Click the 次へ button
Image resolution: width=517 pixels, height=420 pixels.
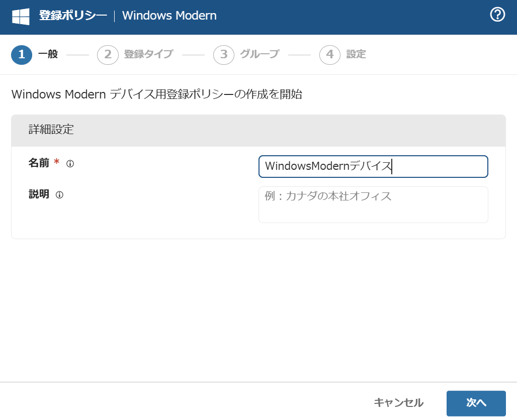click(476, 403)
